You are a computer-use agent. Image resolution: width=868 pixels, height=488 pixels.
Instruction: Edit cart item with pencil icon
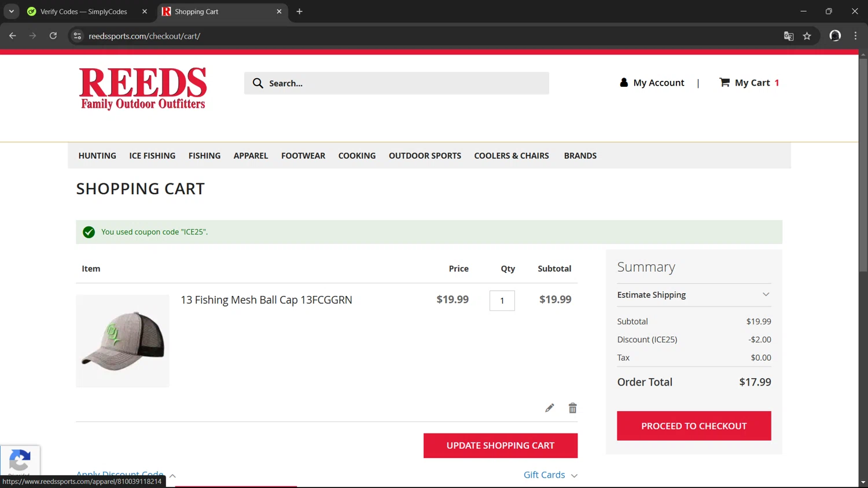tap(549, 408)
